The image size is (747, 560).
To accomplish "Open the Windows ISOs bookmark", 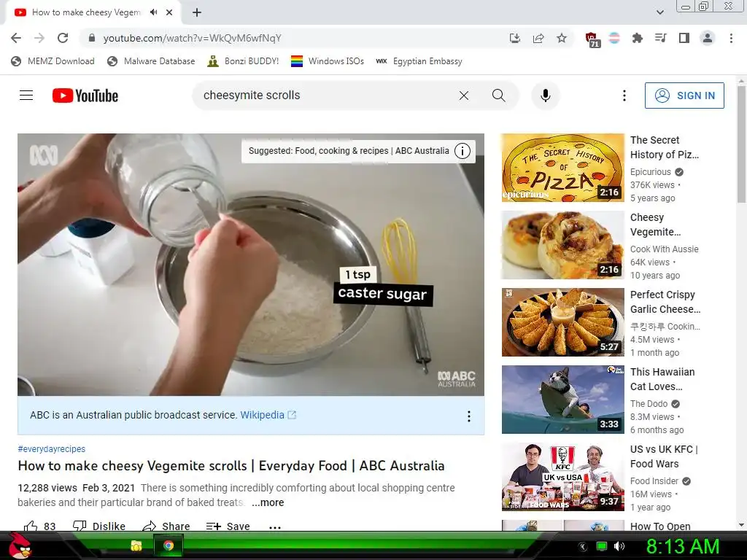I will (x=328, y=61).
